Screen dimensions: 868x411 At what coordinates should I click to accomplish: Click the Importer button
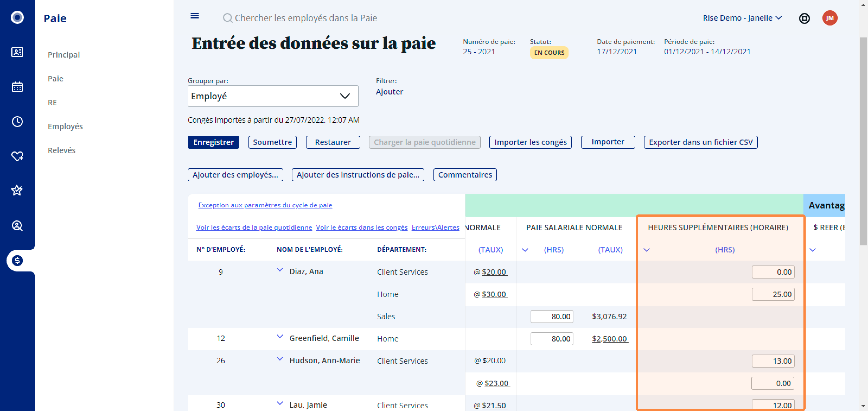coord(608,142)
